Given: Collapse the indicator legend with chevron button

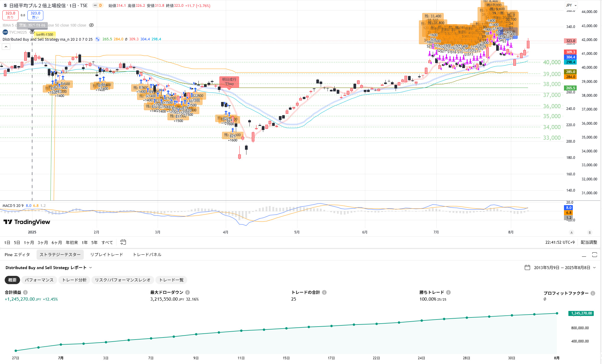Looking at the screenshot, I should pyautogui.click(x=6, y=47).
